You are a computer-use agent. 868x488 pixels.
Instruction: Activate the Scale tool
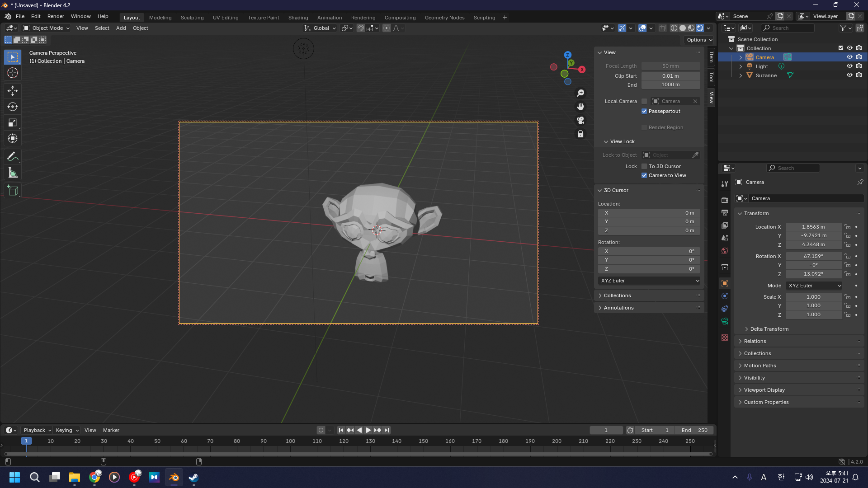pyautogui.click(x=13, y=122)
